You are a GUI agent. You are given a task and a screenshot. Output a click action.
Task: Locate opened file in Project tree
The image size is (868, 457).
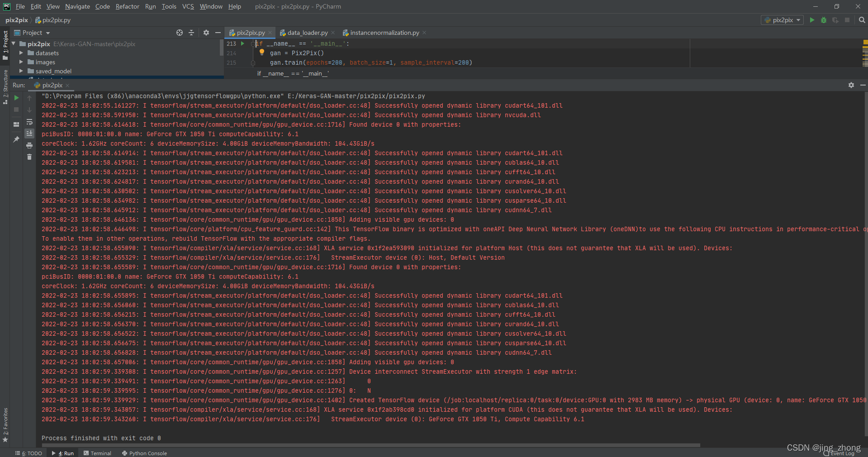pos(180,33)
